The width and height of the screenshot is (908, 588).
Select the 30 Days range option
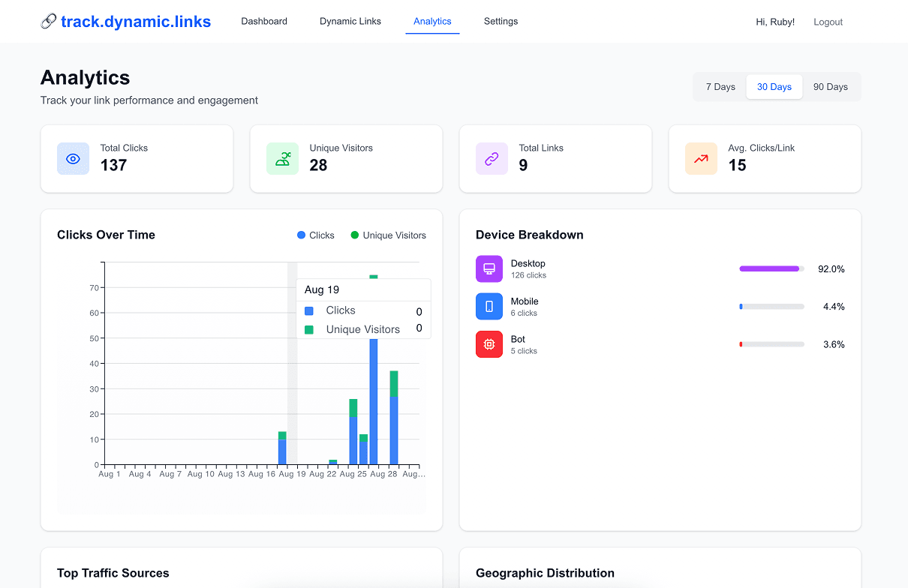click(x=774, y=87)
